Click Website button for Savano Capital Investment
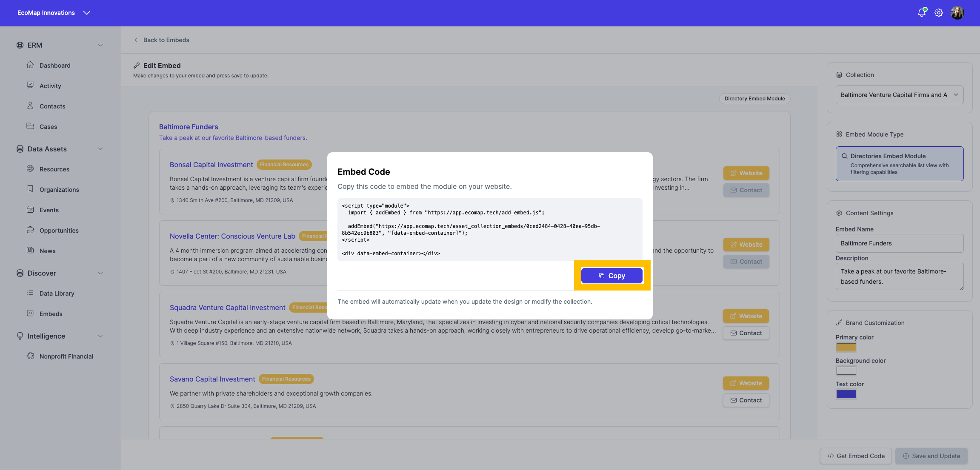 pos(746,383)
